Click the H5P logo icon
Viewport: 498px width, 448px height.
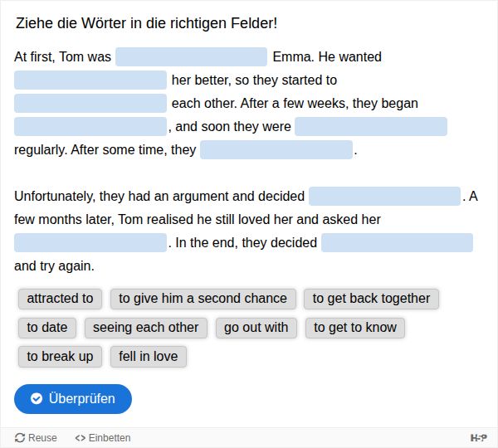pos(478,437)
